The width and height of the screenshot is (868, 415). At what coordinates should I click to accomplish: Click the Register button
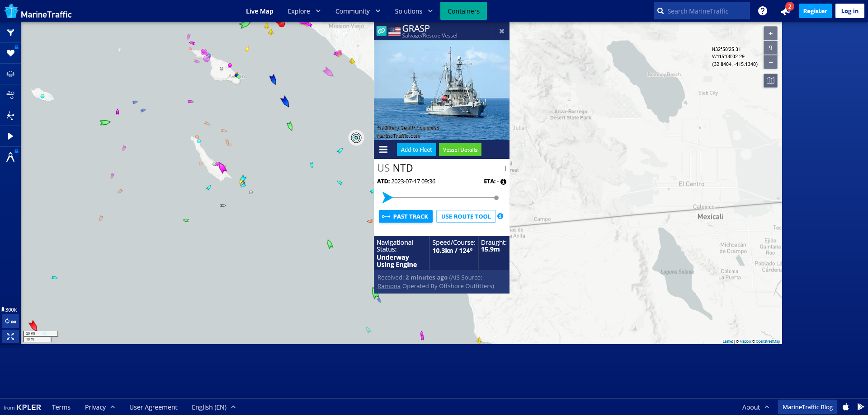815,11
